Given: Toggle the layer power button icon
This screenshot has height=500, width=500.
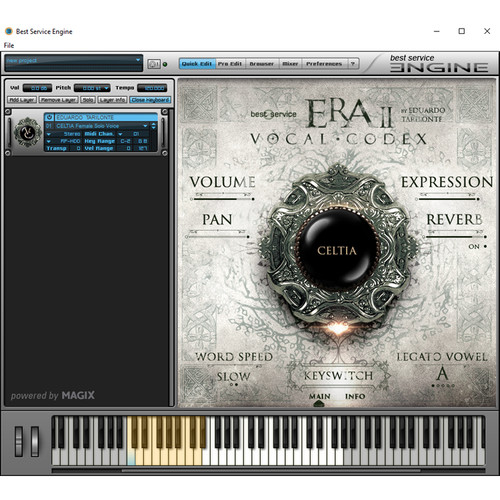Looking at the screenshot, I should coord(49,117).
